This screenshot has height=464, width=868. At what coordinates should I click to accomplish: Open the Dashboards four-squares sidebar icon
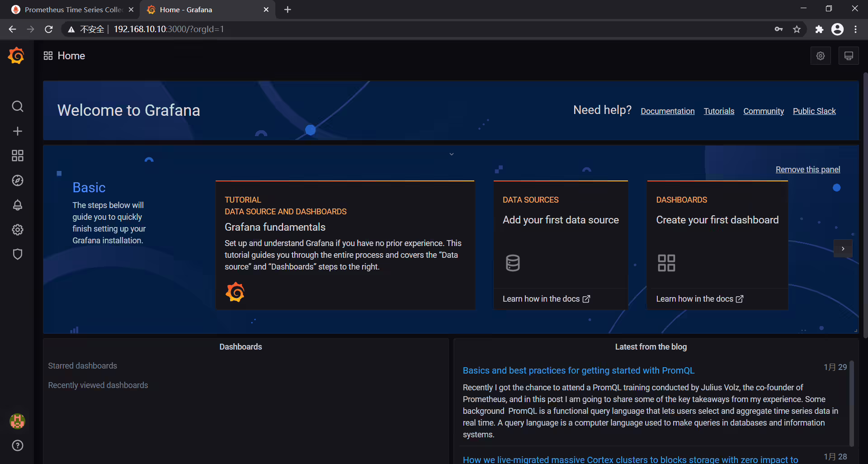click(x=18, y=156)
